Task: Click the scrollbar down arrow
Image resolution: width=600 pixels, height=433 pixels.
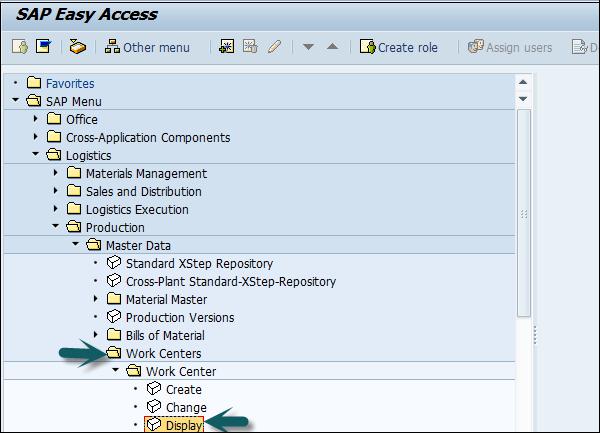Action: tap(523, 99)
